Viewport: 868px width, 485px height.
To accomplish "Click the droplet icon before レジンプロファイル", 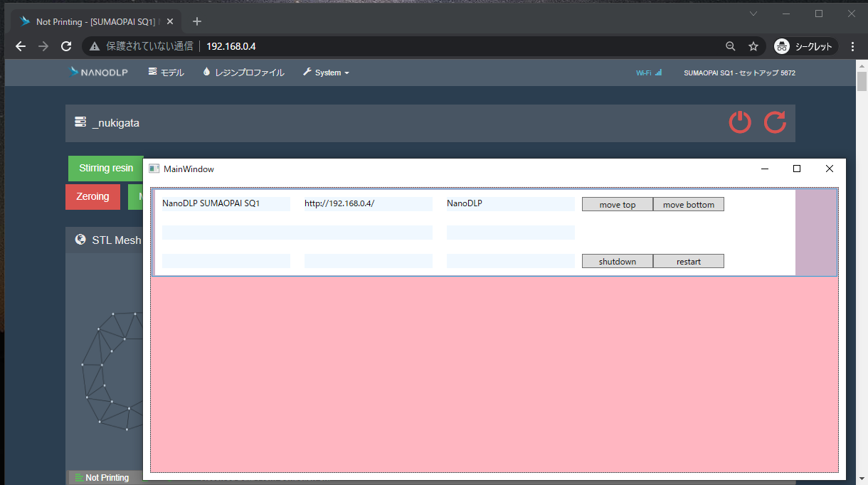I will (x=206, y=72).
